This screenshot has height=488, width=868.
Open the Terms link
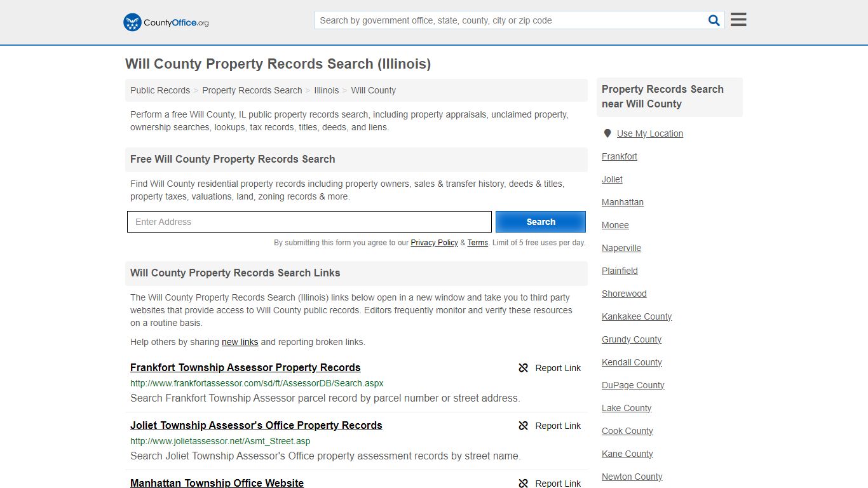pos(478,243)
